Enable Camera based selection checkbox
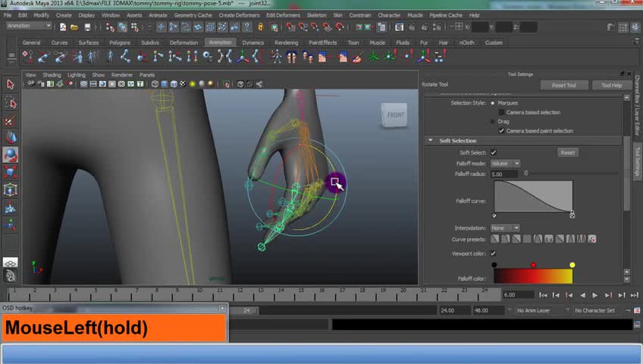 [x=501, y=112]
